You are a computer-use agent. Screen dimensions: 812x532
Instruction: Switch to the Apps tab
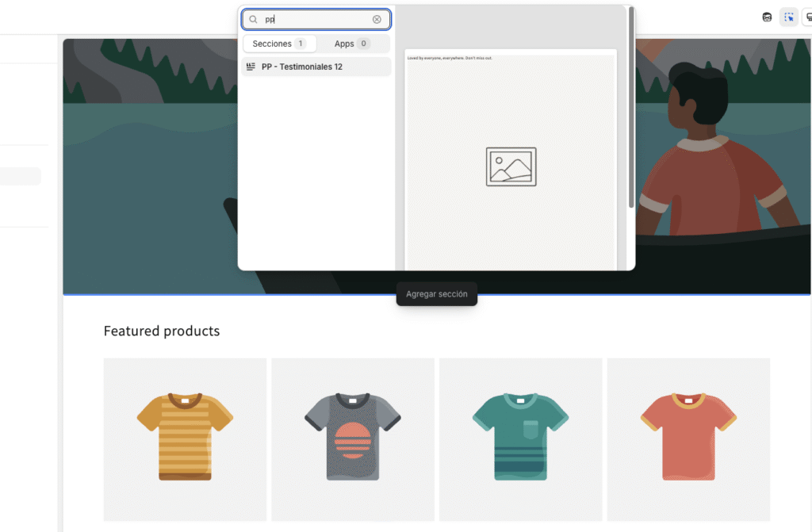(x=352, y=44)
